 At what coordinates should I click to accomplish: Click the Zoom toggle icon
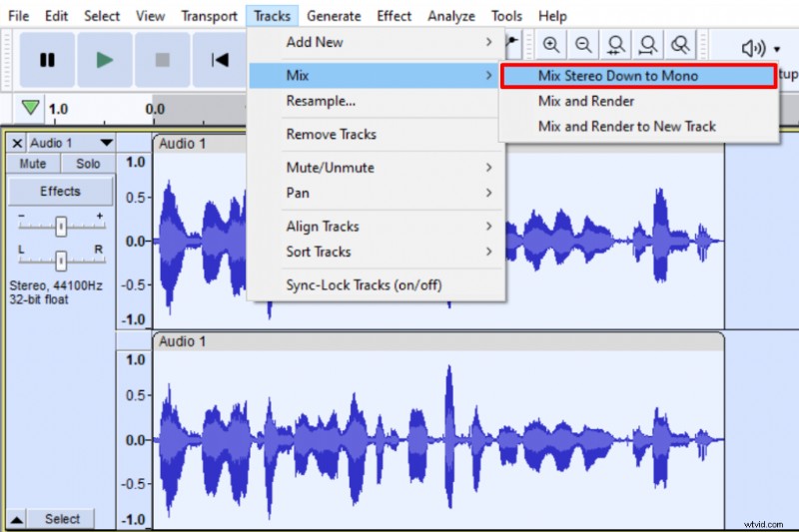(x=680, y=45)
